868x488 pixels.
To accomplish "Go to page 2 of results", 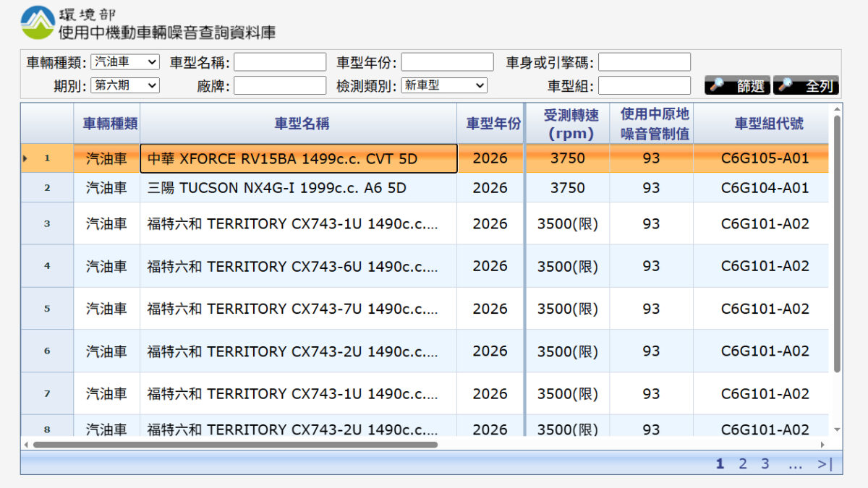I will click(742, 464).
